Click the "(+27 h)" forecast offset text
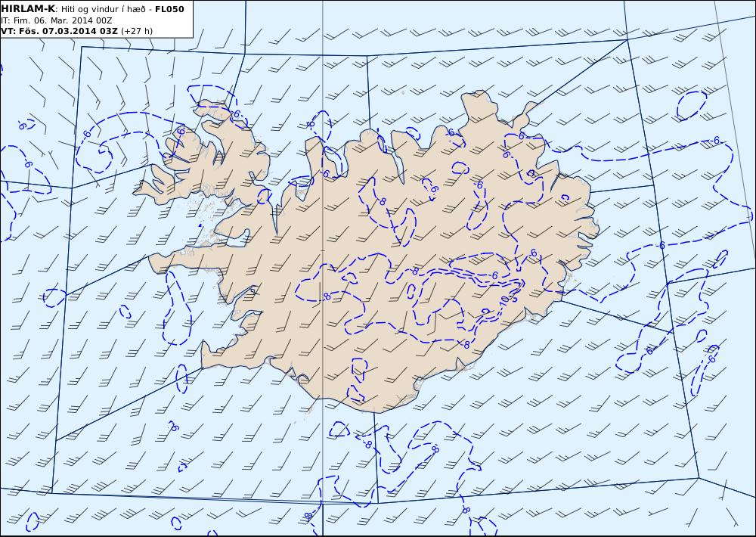This screenshot has height=537, width=756. [137, 31]
